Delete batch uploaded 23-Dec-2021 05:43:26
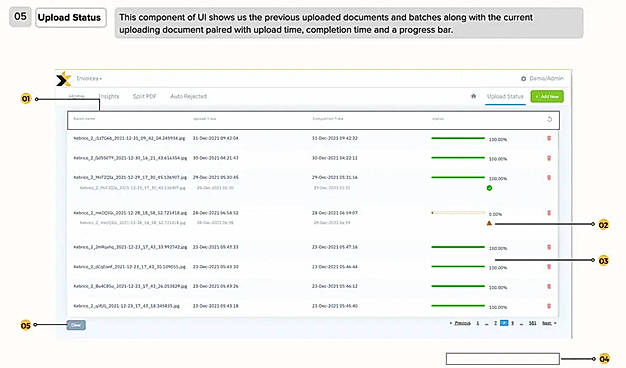The height and width of the screenshot is (368, 626). (549, 286)
